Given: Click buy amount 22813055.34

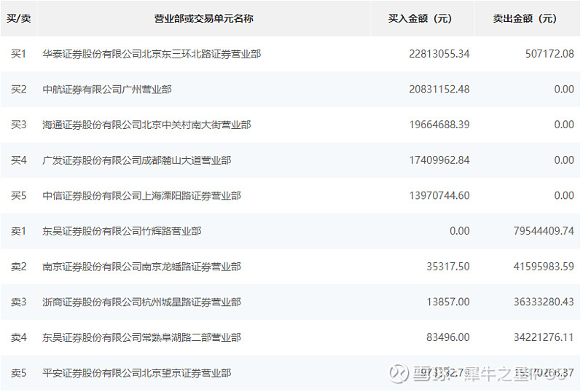Looking at the screenshot, I should (x=439, y=54).
